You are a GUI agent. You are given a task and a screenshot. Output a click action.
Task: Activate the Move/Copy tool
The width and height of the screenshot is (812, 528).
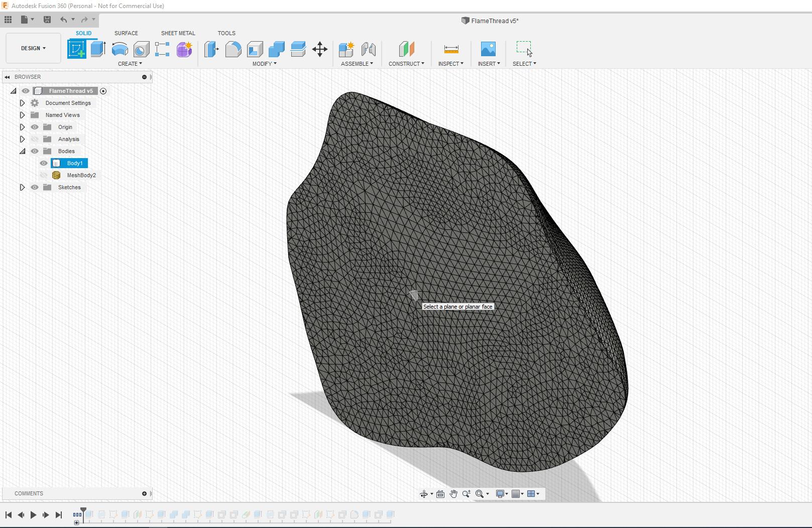tap(319, 49)
